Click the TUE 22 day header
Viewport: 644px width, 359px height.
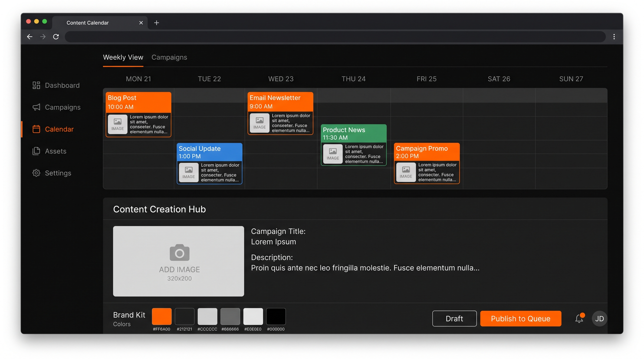209,79
